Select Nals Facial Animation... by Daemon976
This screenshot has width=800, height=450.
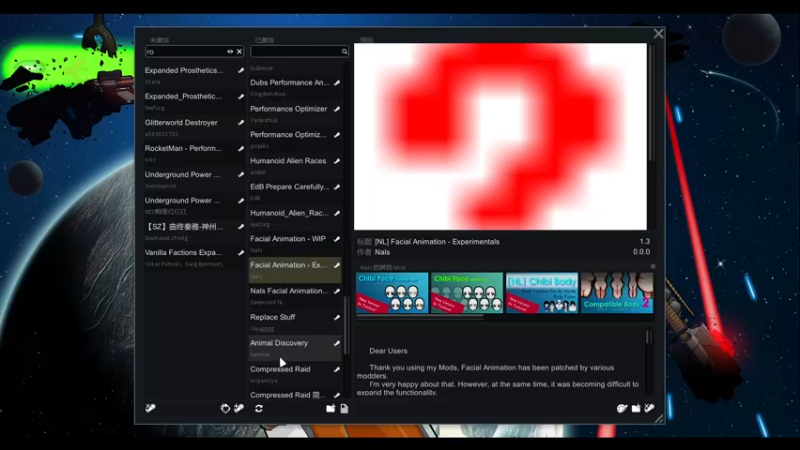[295, 296]
